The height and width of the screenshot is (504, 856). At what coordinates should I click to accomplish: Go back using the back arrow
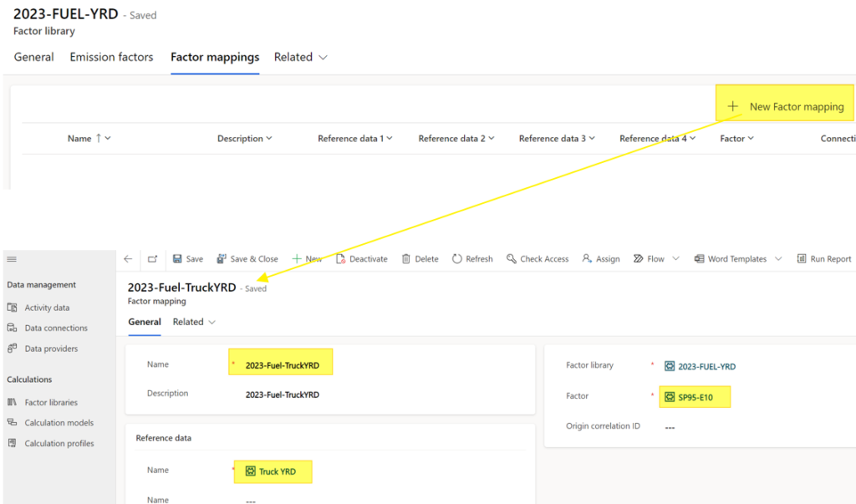[128, 259]
